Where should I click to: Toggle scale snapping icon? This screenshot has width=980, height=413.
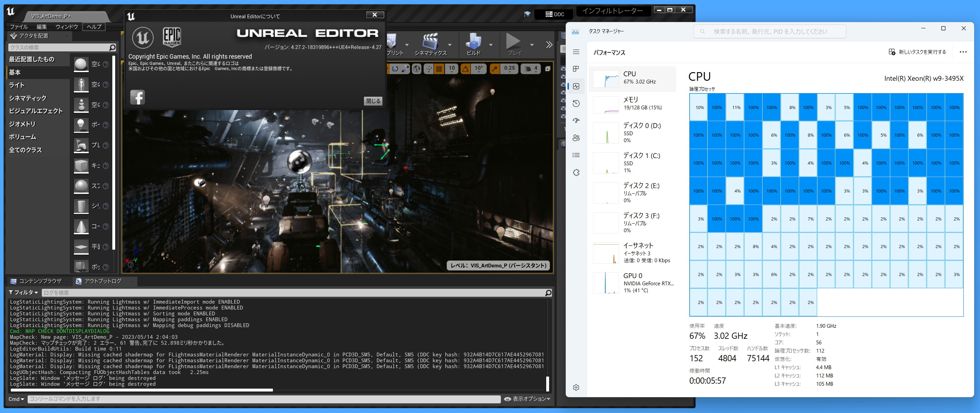click(494, 69)
